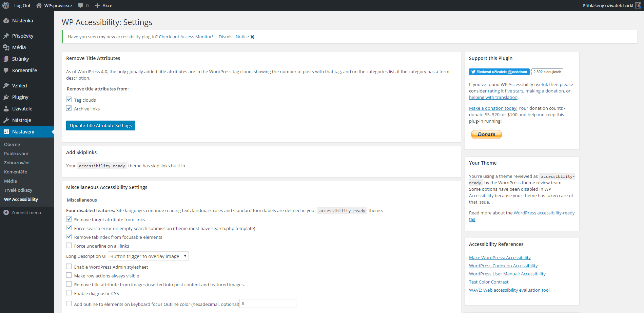The image size is (644, 313).
Task: Toggle Remove tabindex from focusable elements
Action: click(x=69, y=237)
